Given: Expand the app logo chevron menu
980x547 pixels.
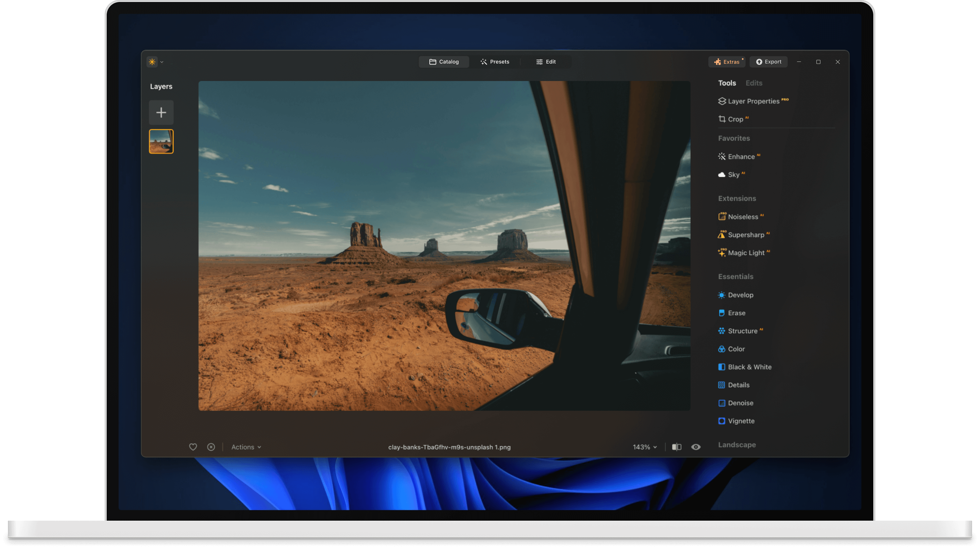Looking at the screenshot, I should pos(162,62).
